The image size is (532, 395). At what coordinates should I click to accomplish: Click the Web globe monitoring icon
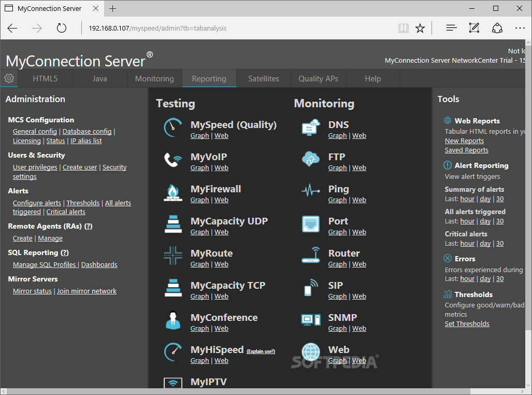click(311, 352)
